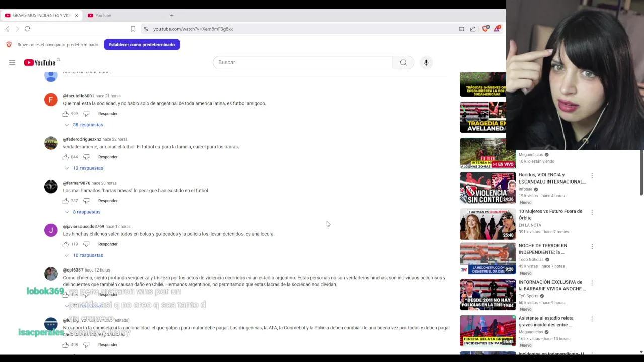
Task: Like the comment with 408 likes
Action: coord(66,345)
